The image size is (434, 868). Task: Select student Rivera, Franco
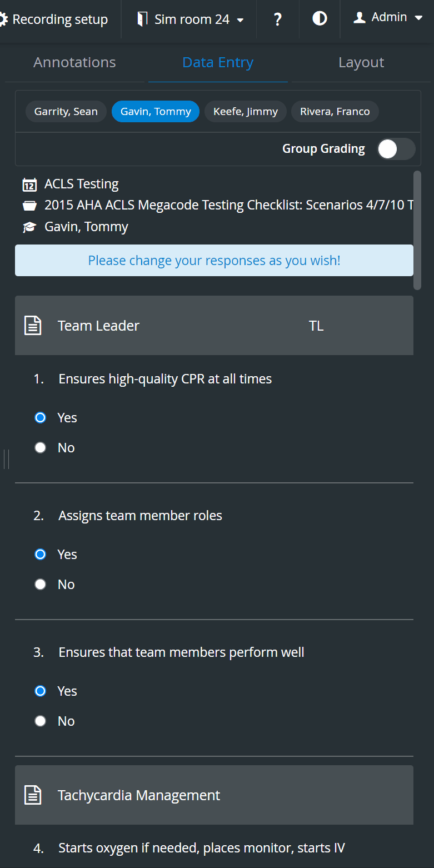[x=335, y=112]
